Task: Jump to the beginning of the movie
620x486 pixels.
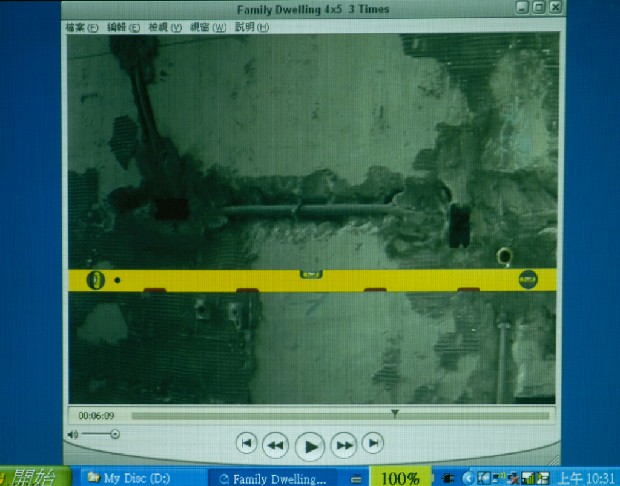Action: click(246, 442)
